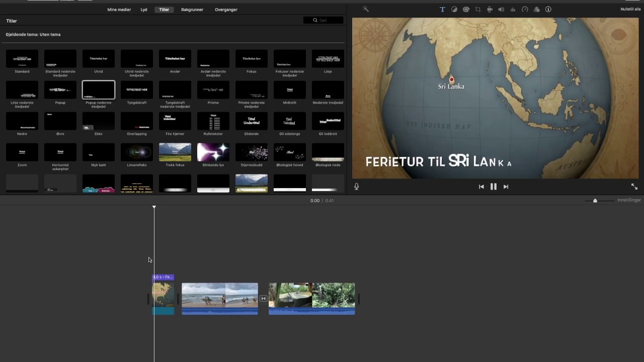The height and width of the screenshot is (362, 644).
Task: Choose the Fire hjørner title style
Action: 175,121
